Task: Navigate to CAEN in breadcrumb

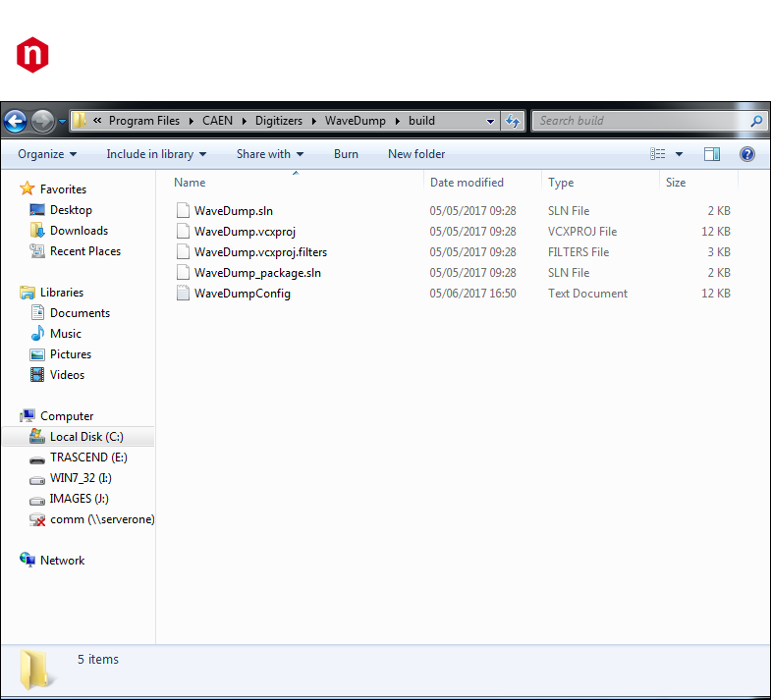Action: pyautogui.click(x=217, y=121)
